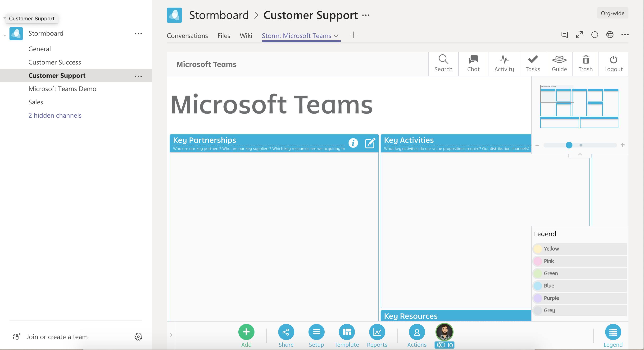
Task: Open the tab in website globe icon
Action: [x=610, y=35]
